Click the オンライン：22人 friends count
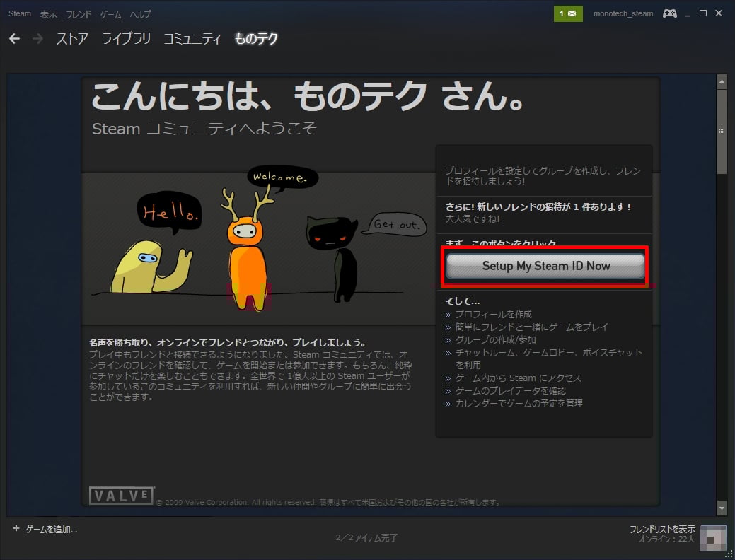Image resolution: width=735 pixels, height=560 pixels. [666, 539]
